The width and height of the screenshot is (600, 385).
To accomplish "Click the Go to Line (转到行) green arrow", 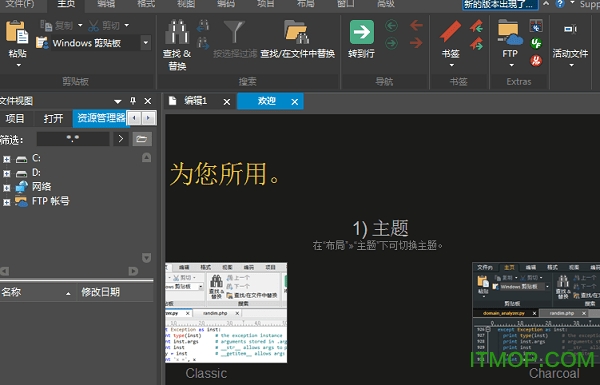I will (x=362, y=32).
